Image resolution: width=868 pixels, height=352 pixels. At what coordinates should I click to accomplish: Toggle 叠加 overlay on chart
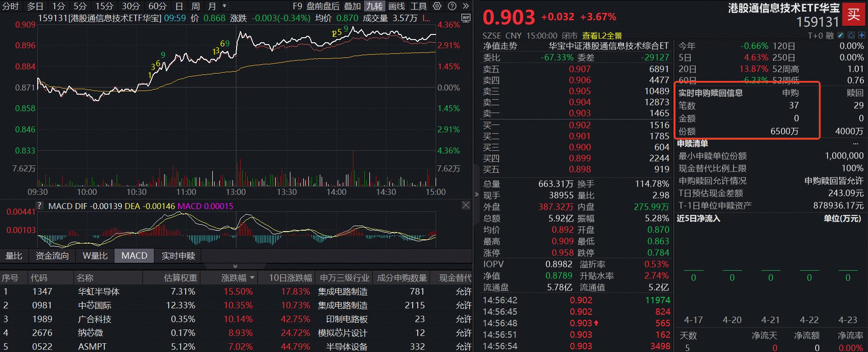point(352,6)
